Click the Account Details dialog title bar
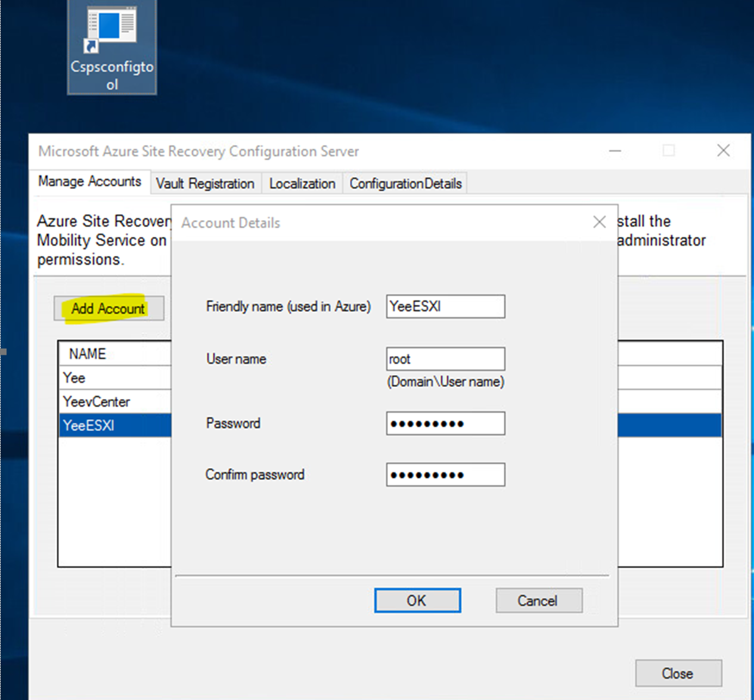754x700 pixels. click(x=358, y=222)
